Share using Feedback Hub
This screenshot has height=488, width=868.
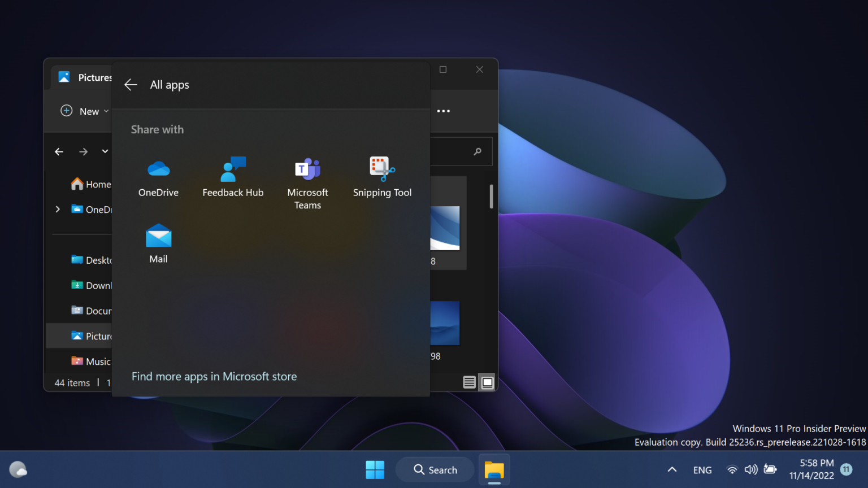(x=233, y=178)
